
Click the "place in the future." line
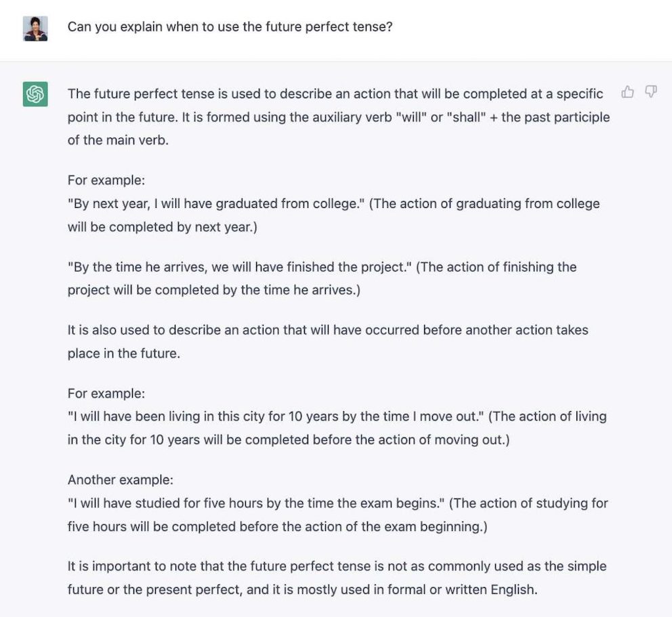[x=124, y=354]
